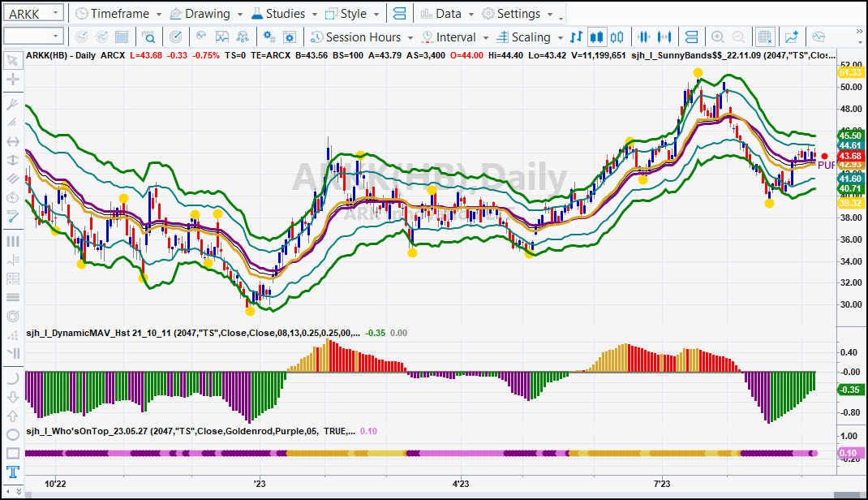
Task: Click the gear with hash settings icon
Action: [x=269, y=37]
